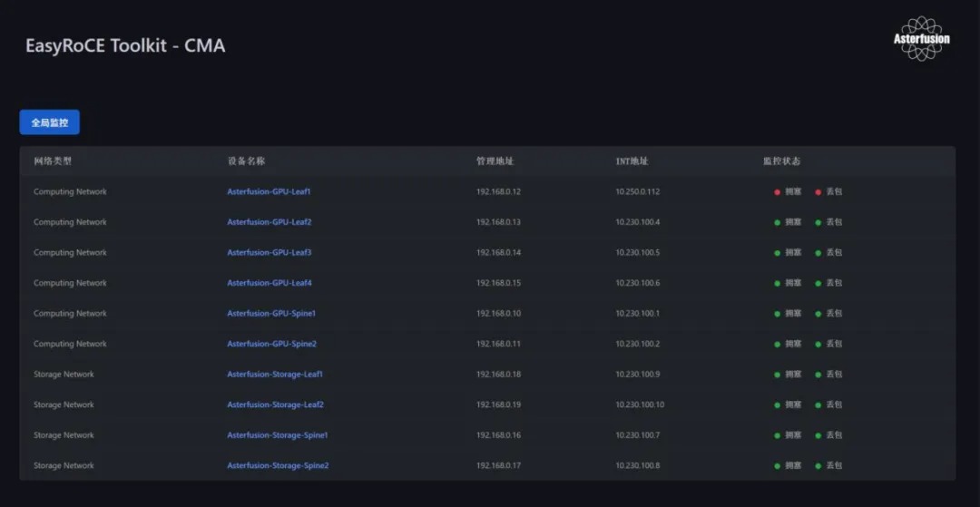Click the 监控状态 column header

coord(781,161)
